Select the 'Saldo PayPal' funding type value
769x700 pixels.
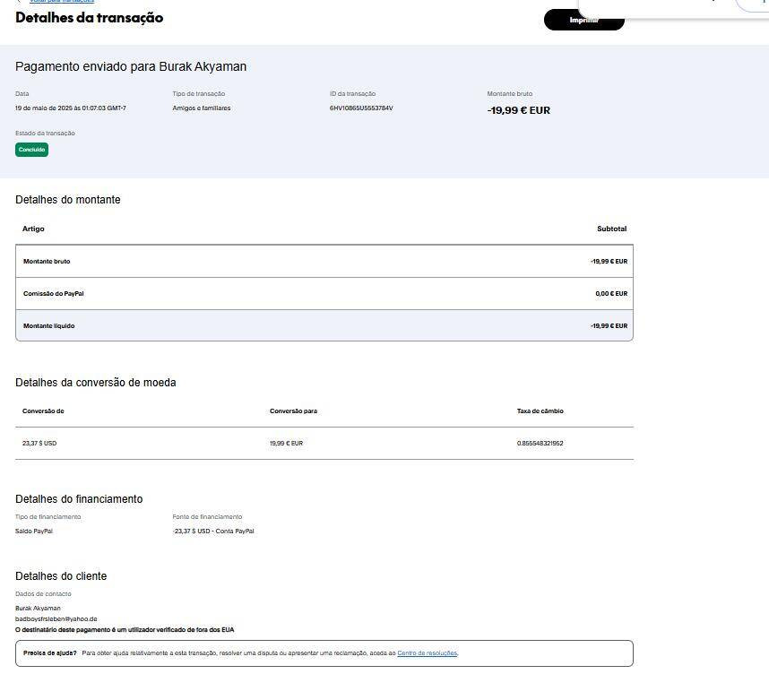tap(34, 531)
